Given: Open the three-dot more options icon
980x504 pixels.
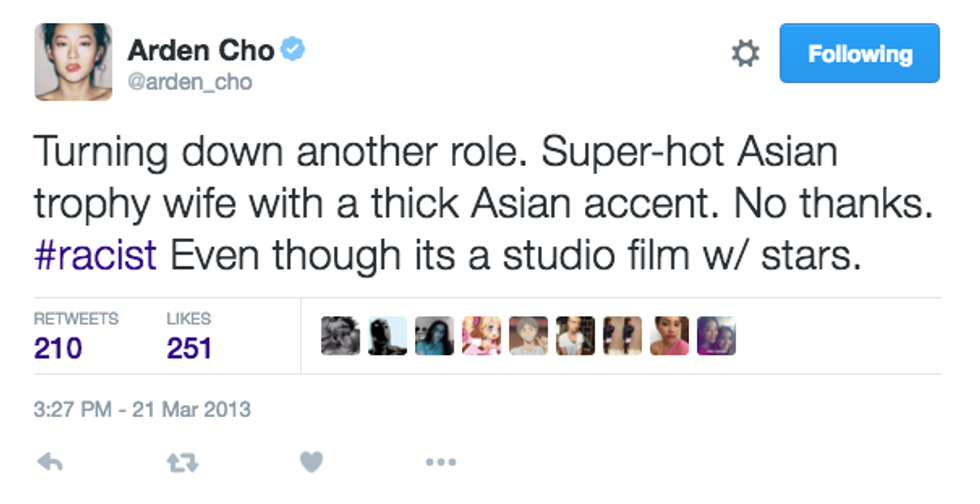Looking at the screenshot, I should [x=440, y=462].
